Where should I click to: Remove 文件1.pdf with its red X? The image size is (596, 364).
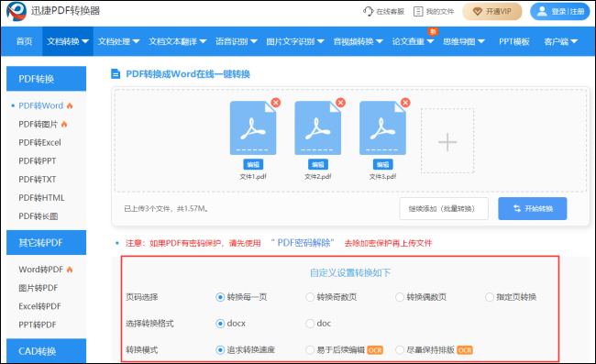point(276,102)
